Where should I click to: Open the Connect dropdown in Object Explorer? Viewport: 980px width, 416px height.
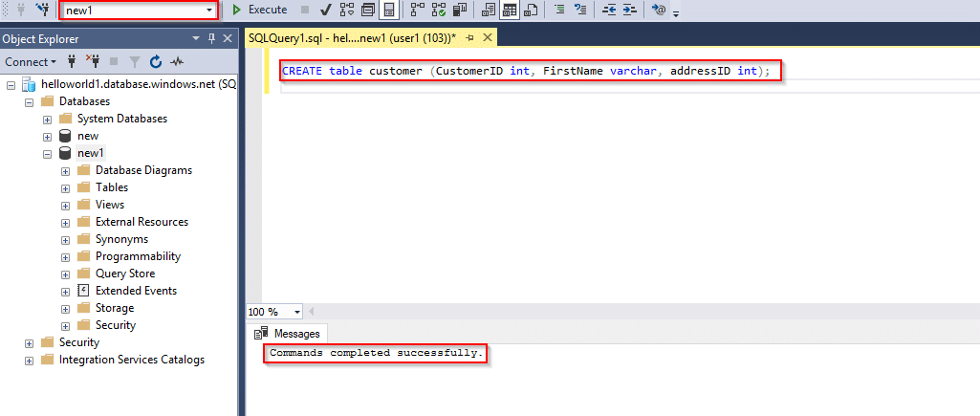click(x=31, y=61)
